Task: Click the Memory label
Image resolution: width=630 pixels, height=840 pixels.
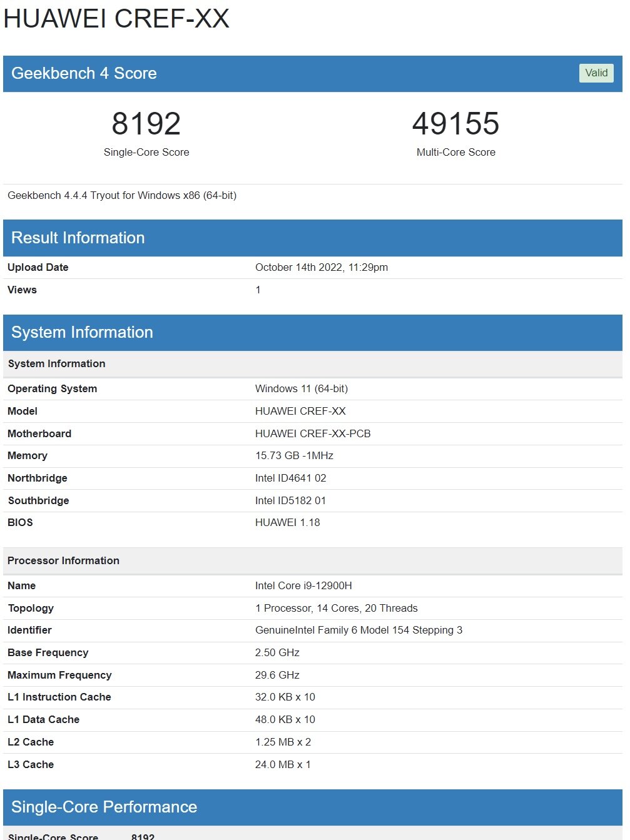Action: 28,455
